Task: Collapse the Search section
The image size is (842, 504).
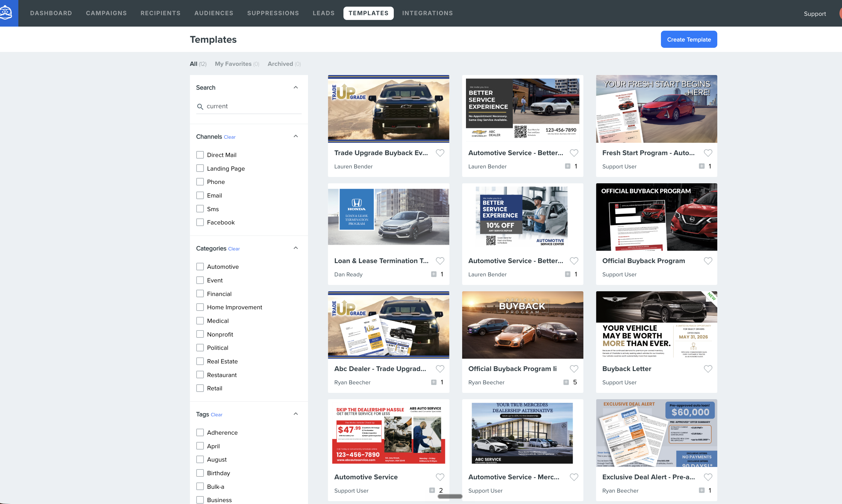Action: [x=296, y=87]
